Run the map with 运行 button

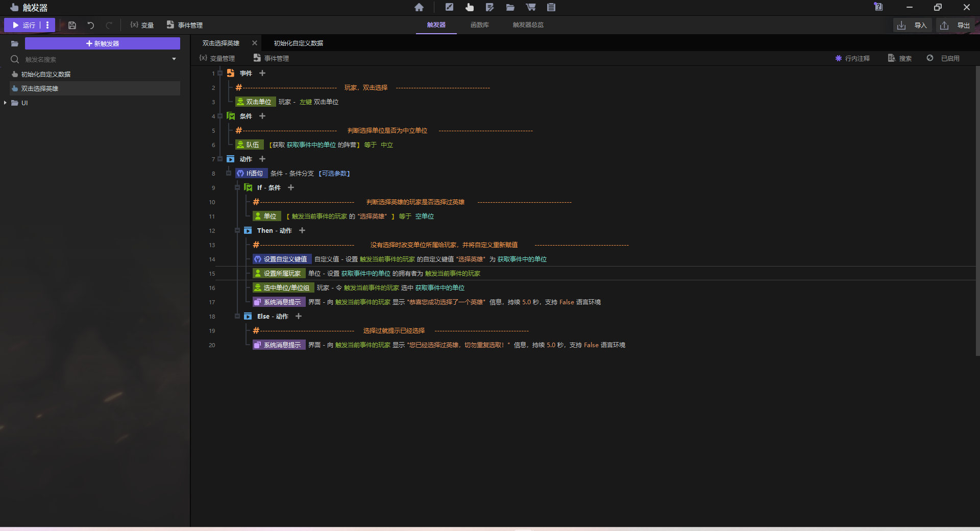(x=23, y=25)
